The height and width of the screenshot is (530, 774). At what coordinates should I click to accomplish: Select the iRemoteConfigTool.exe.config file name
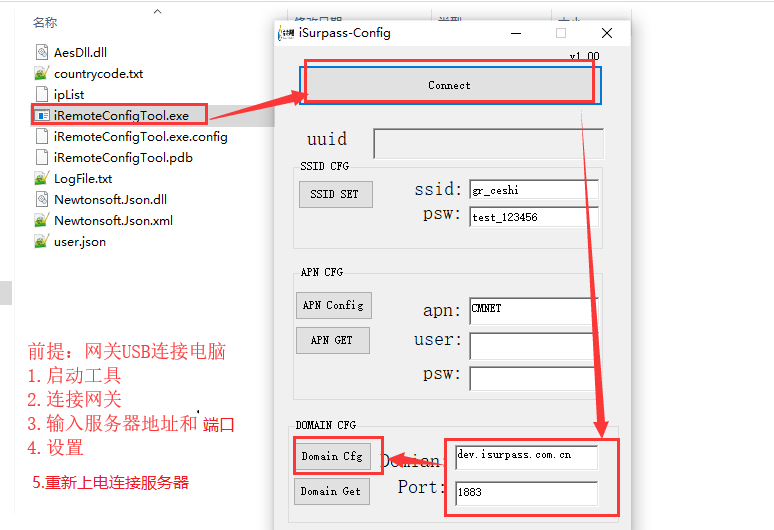point(141,137)
